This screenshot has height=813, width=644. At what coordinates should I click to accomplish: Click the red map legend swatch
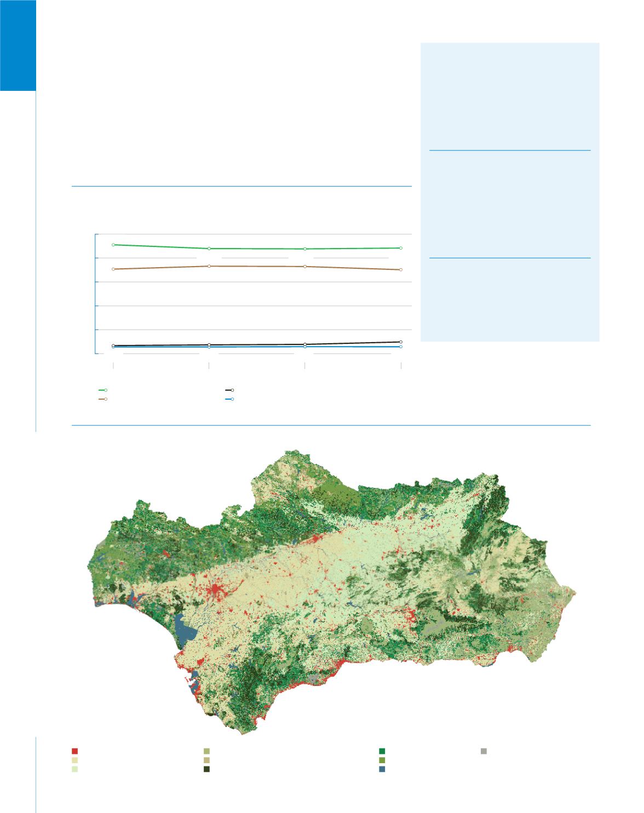[x=74, y=751]
